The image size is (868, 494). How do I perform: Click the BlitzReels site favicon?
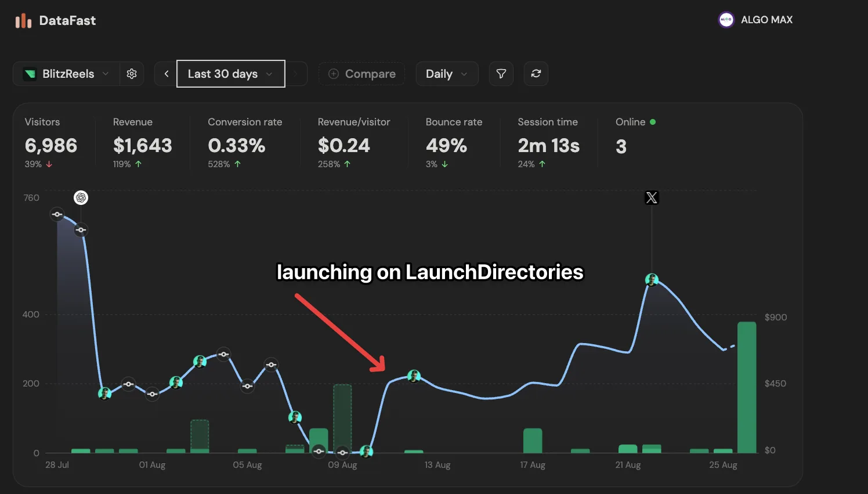click(30, 74)
